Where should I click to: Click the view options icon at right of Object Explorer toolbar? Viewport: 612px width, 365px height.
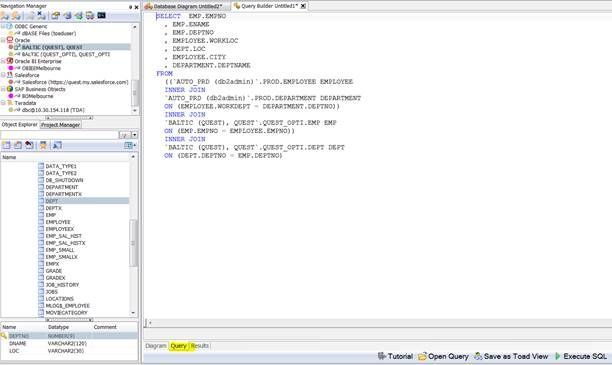click(x=129, y=145)
